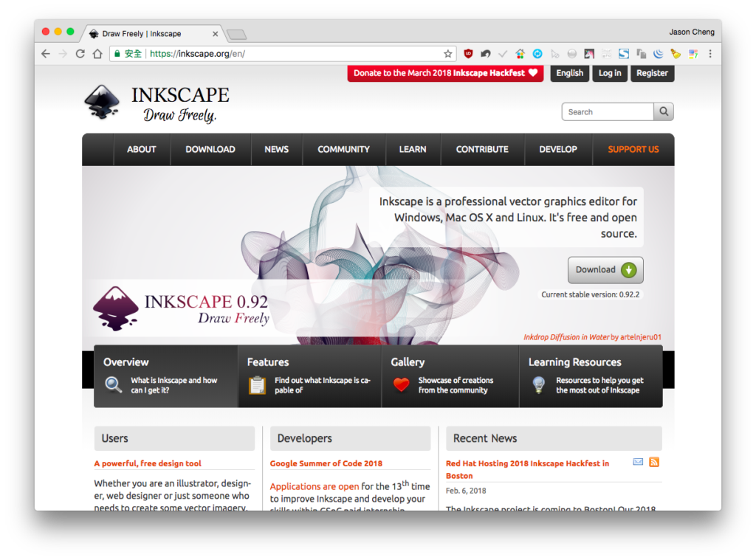
Task: Open a new browser tab
Action: point(236,34)
